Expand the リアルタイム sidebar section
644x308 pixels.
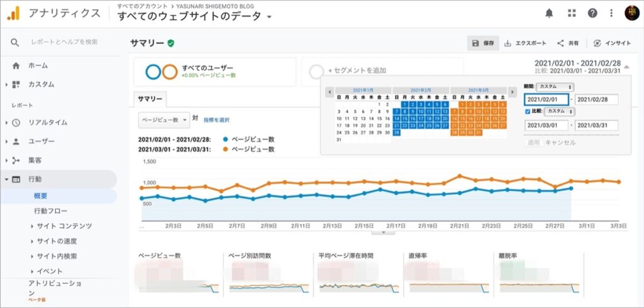pos(6,123)
